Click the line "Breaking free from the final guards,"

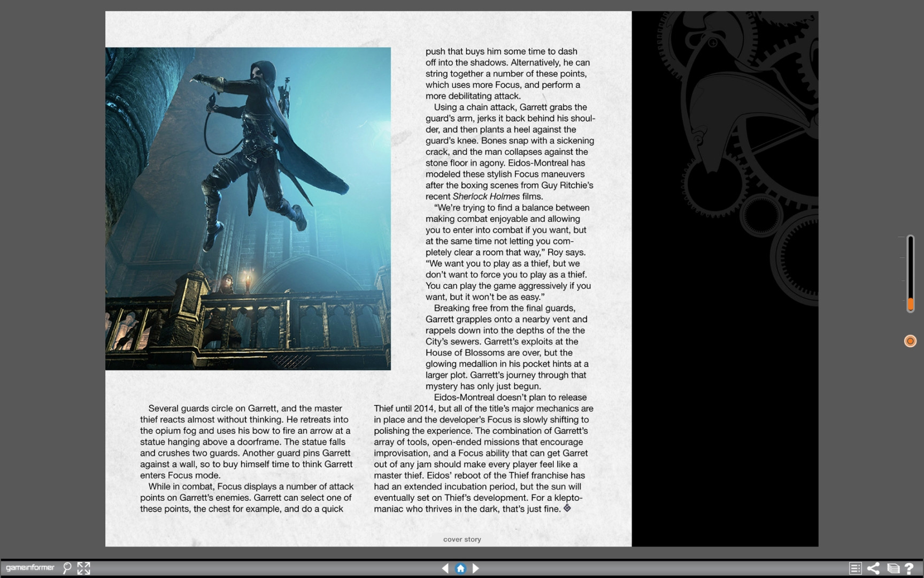click(505, 308)
